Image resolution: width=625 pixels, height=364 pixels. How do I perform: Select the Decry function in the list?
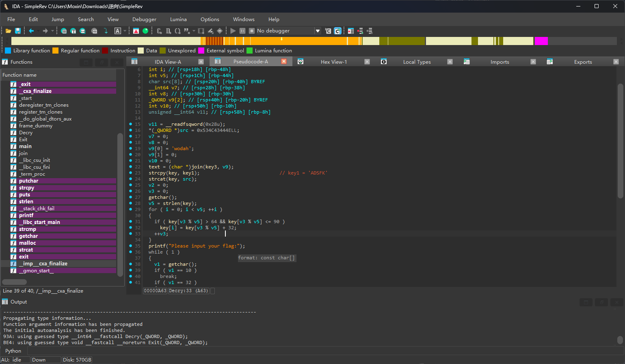click(26, 133)
